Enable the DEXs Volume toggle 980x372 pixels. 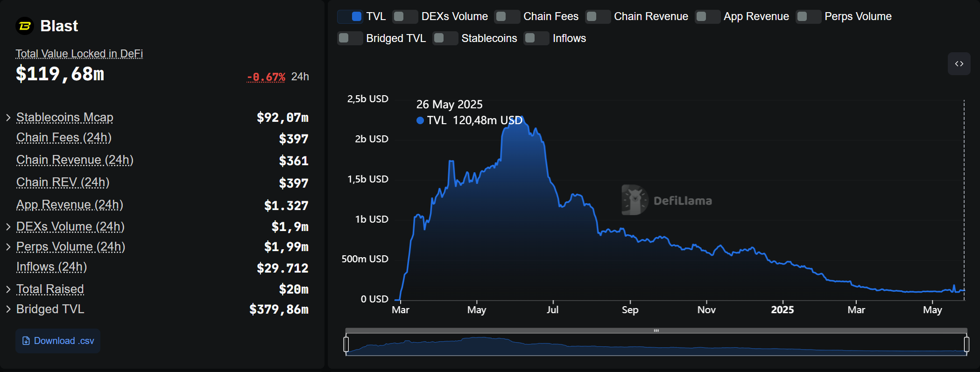coord(405,16)
